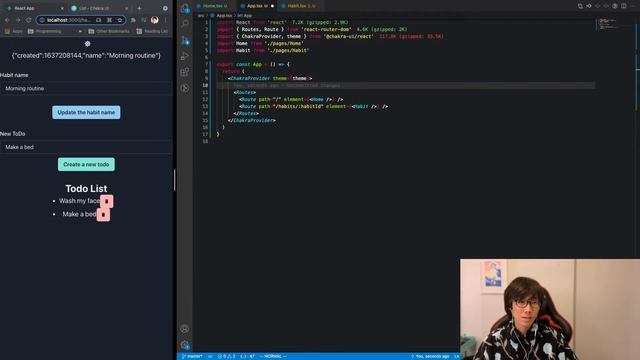Click the browser back arrow
640x360 pixels.
(x=7, y=20)
